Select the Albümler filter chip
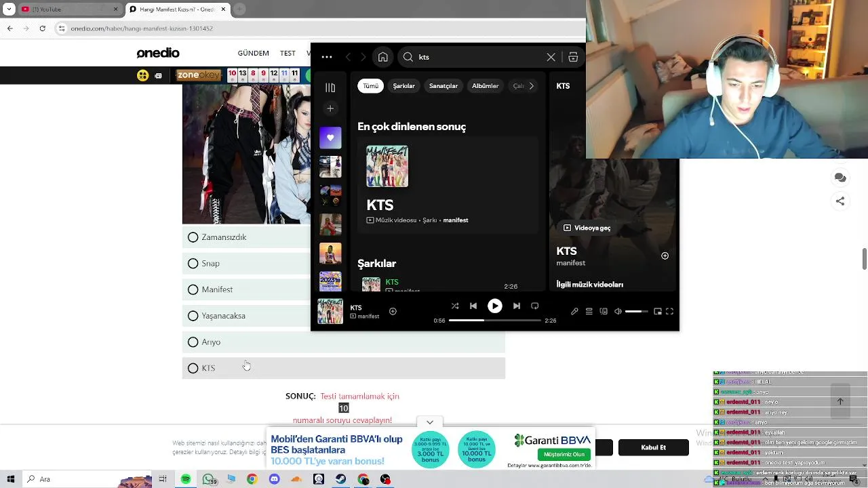The image size is (868, 488). (x=485, y=86)
